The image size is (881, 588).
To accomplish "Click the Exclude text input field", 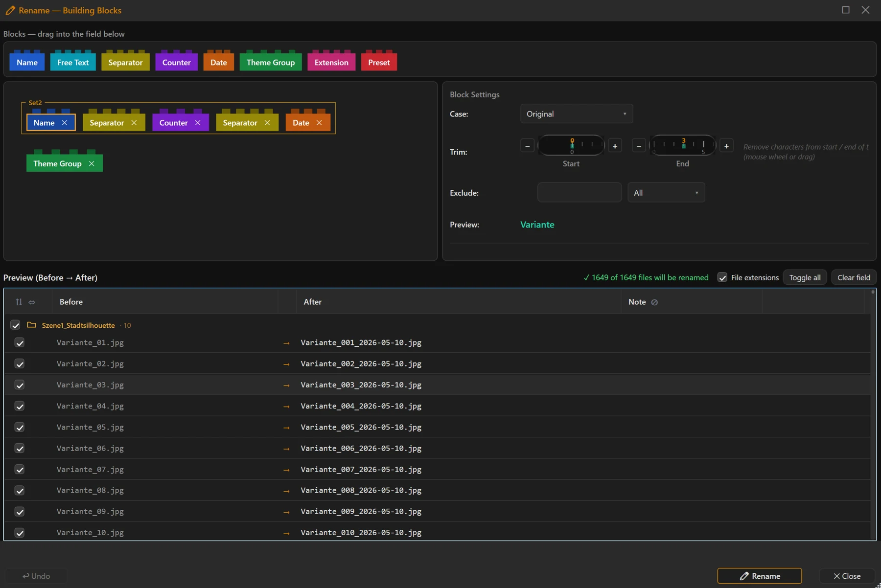I will (x=580, y=193).
